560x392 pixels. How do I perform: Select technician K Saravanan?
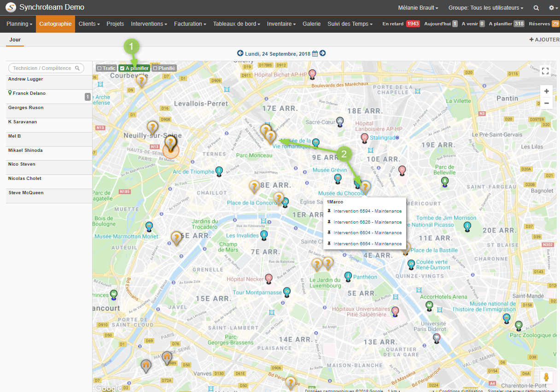pyautogui.click(x=49, y=125)
